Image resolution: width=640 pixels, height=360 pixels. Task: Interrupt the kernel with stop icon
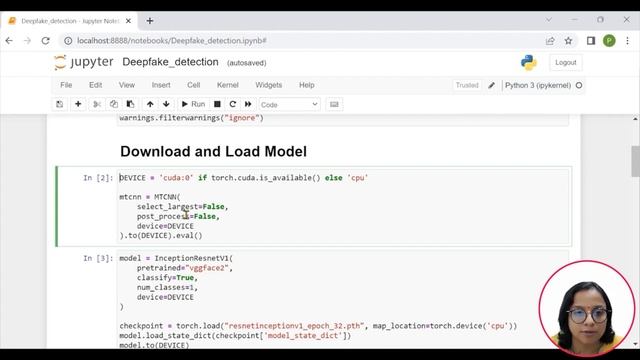point(217,104)
